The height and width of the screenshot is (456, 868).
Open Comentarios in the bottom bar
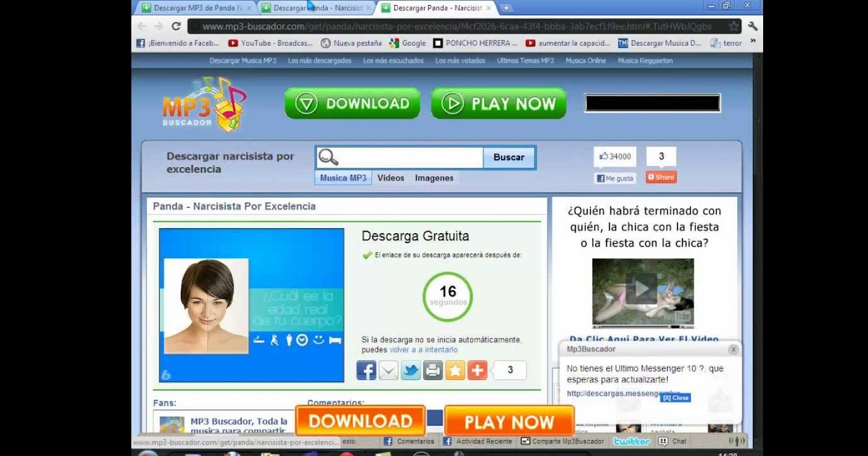(x=409, y=441)
